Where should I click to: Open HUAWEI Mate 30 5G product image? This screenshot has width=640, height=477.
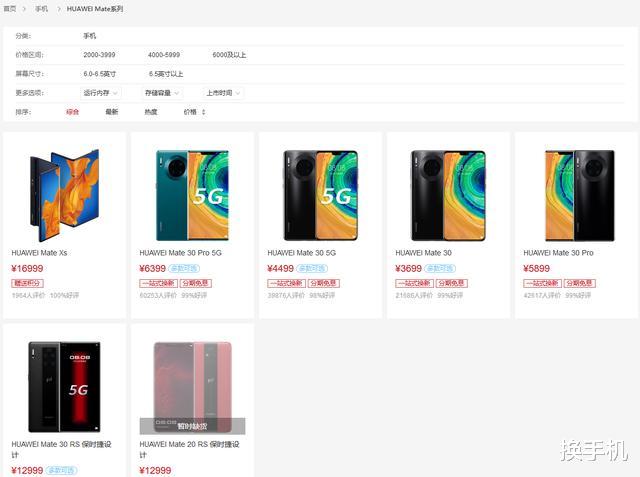pyautogui.click(x=320, y=195)
